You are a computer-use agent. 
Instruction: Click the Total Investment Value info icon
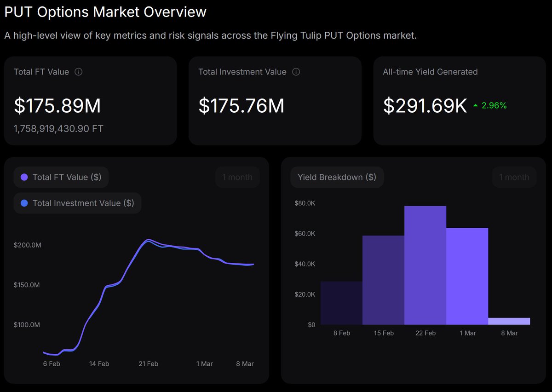pos(296,72)
